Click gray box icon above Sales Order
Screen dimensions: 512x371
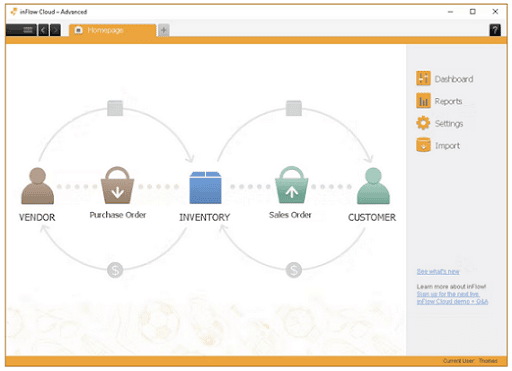(294, 108)
